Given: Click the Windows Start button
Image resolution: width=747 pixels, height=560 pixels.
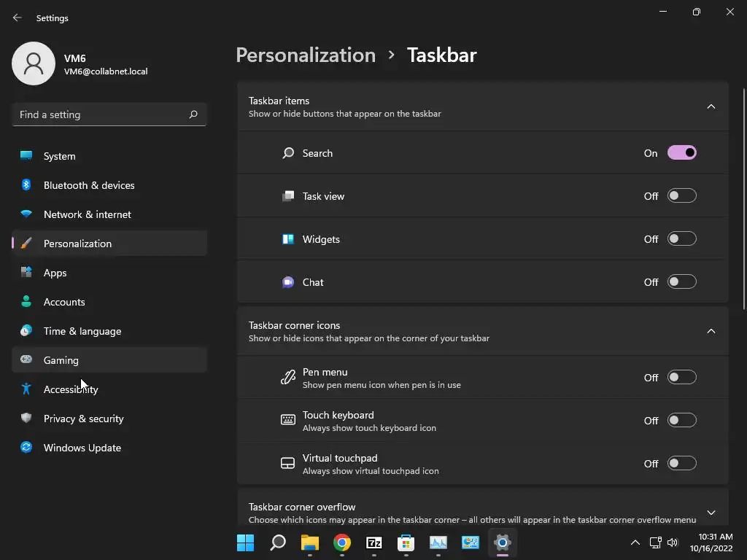Looking at the screenshot, I should tap(245, 542).
